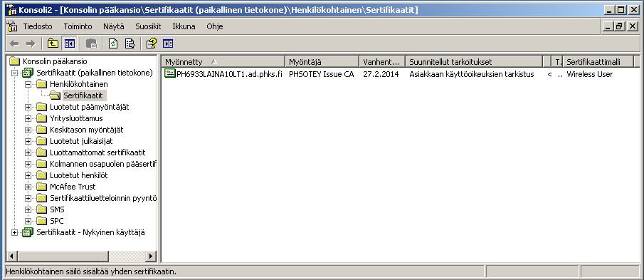644x280 pixels.
Task: Click the Wireless User template cell
Action: click(x=590, y=74)
